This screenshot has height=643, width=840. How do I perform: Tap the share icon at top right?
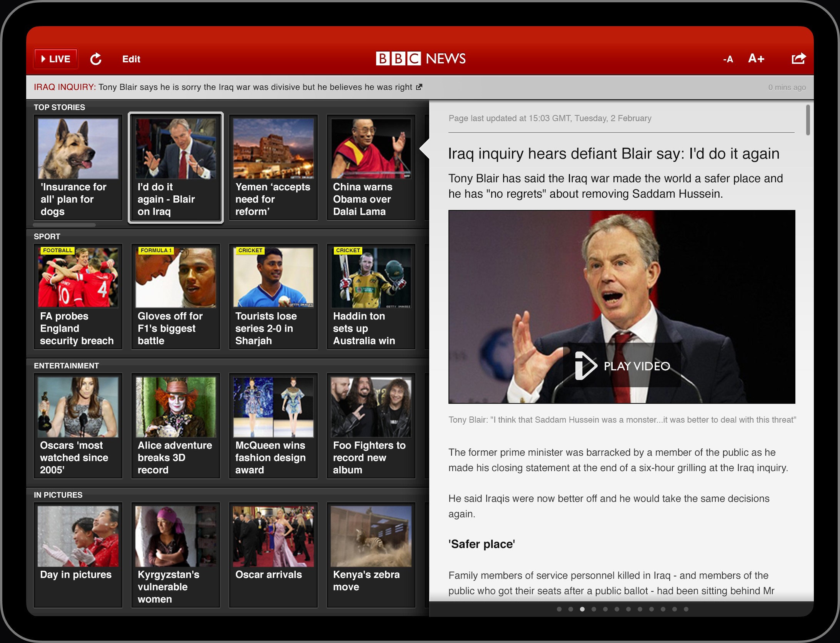798,58
